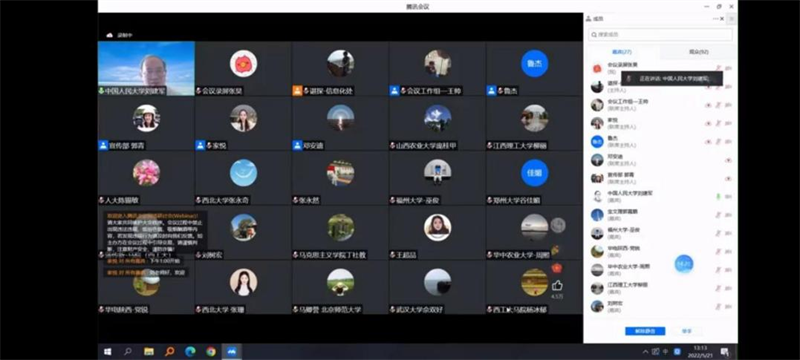Open the Windows notification center icon

[x=724, y=352]
